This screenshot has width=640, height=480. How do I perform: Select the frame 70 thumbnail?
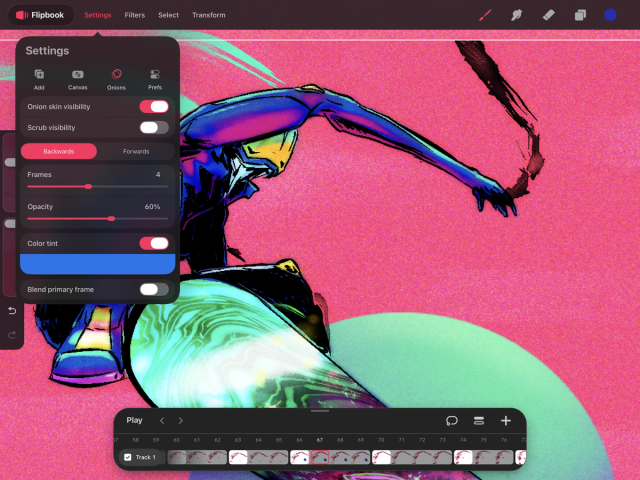[x=381, y=457]
